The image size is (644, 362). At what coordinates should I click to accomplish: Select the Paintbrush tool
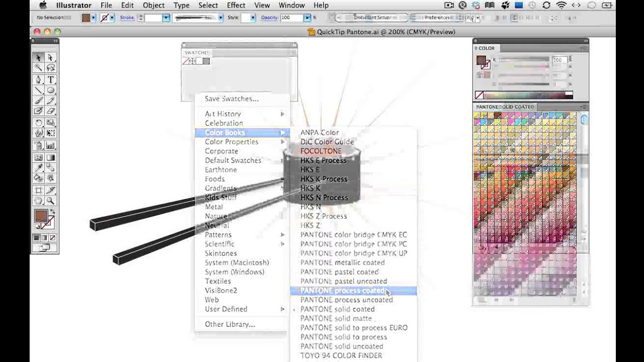coord(39,101)
